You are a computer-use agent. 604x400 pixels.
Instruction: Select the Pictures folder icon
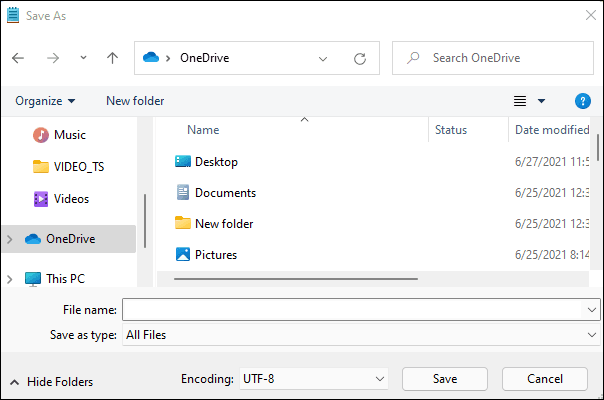pos(183,255)
